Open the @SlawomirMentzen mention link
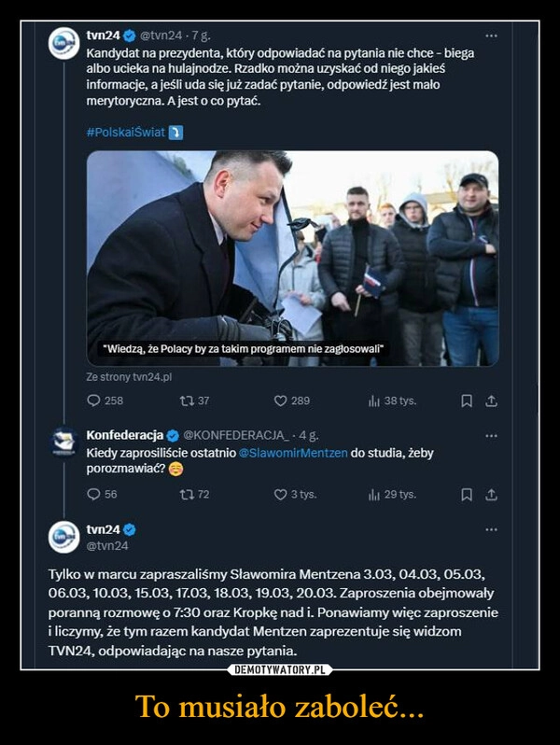This screenshot has height=745, width=560. 293,453
